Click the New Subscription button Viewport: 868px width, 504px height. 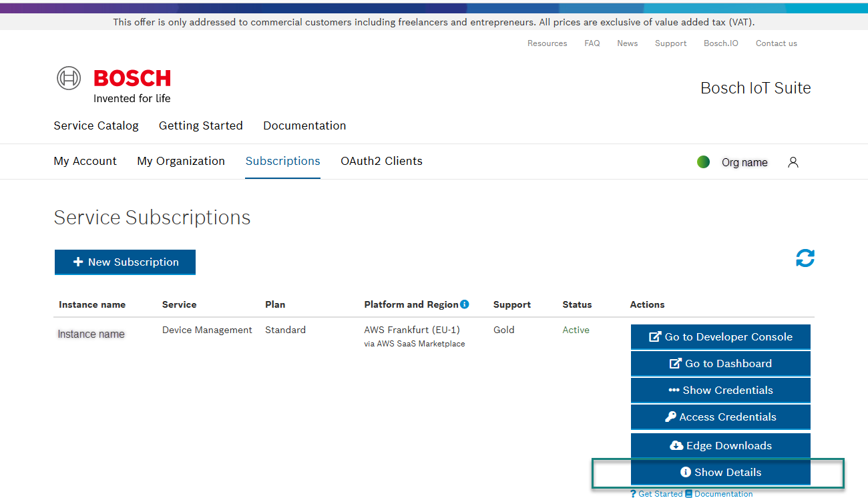pyautogui.click(x=125, y=262)
